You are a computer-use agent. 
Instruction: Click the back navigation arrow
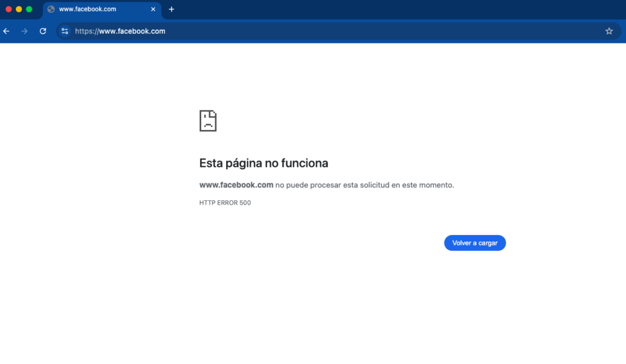(7, 31)
